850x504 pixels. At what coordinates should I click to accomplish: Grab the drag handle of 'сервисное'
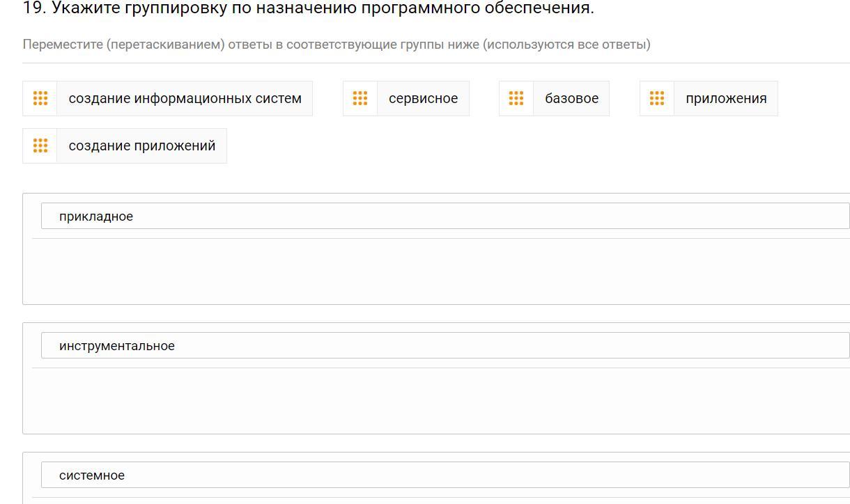click(360, 98)
